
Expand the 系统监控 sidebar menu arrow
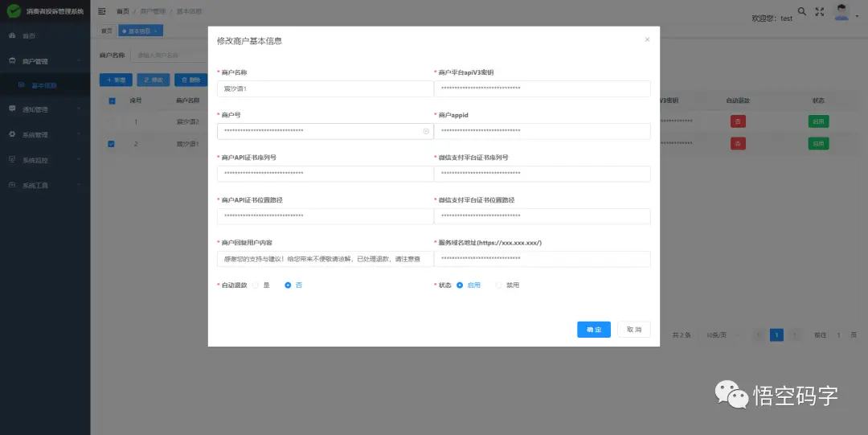(79, 160)
